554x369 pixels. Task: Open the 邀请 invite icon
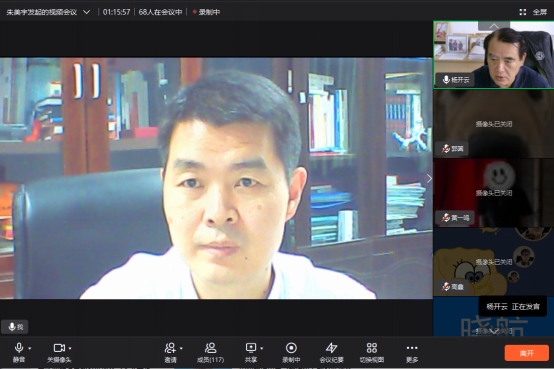(170, 352)
